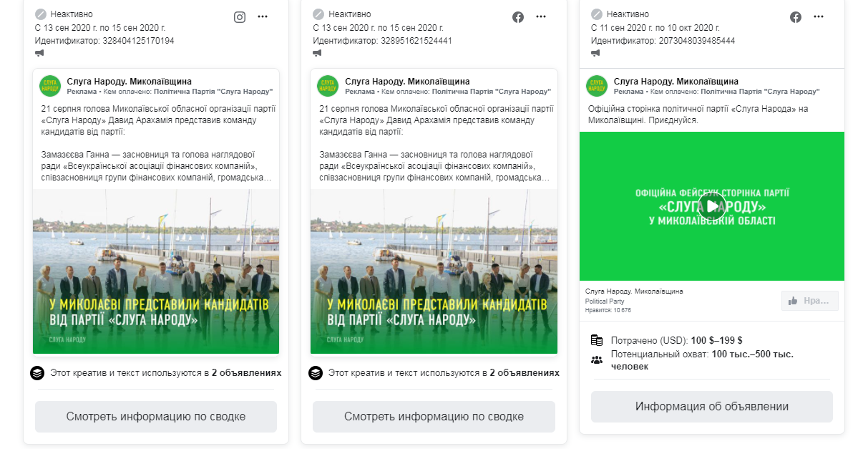This screenshot has width=868, height=449.
Task: Play the green party video
Action: (712, 206)
